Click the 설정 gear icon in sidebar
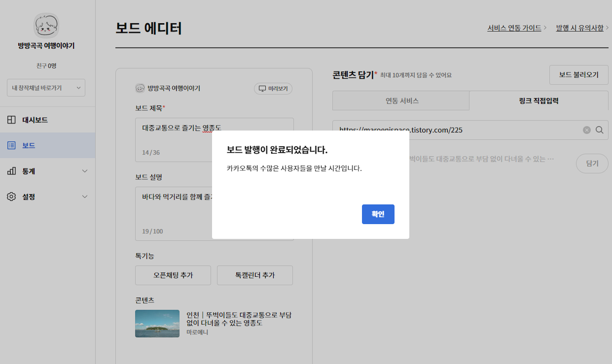Screen dimensions: 612x364 click(x=11, y=197)
